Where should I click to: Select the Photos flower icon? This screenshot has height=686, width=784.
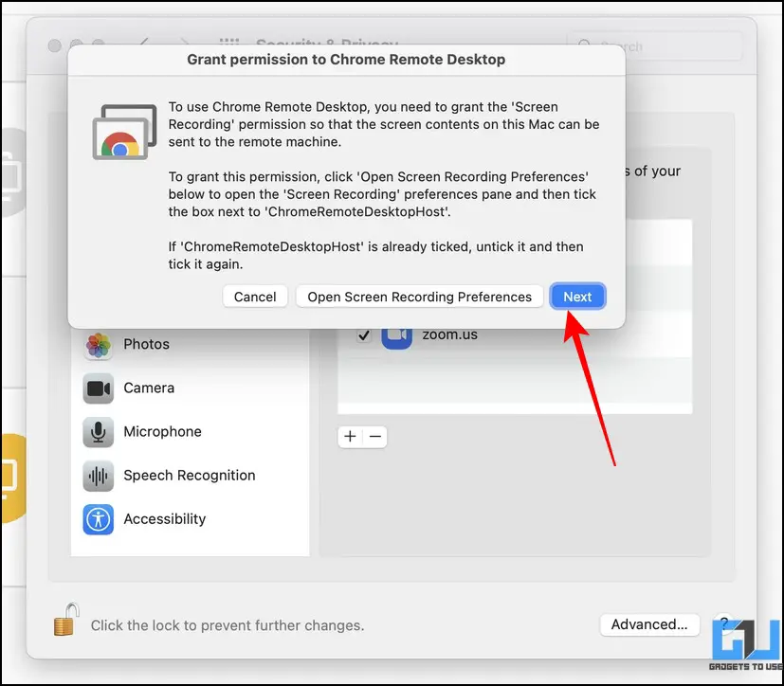point(98,344)
